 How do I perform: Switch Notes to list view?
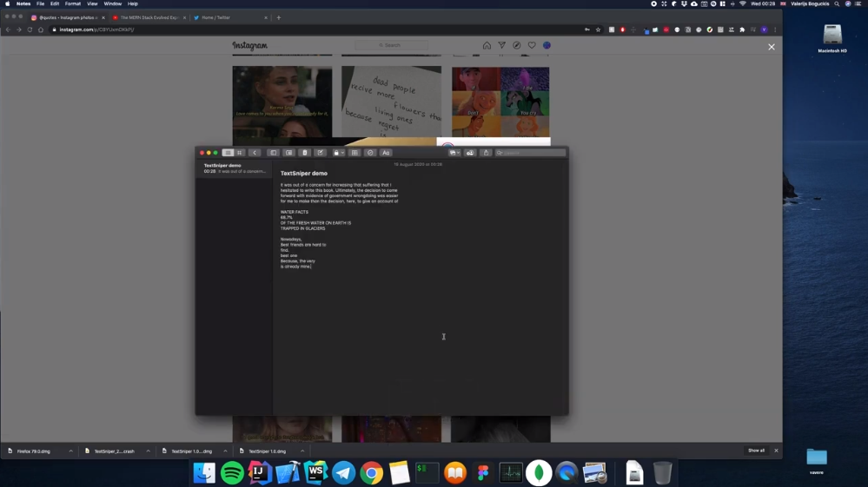pyautogui.click(x=228, y=153)
